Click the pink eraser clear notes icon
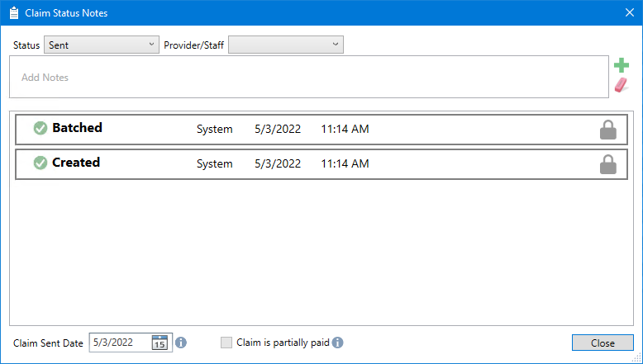 click(621, 85)
